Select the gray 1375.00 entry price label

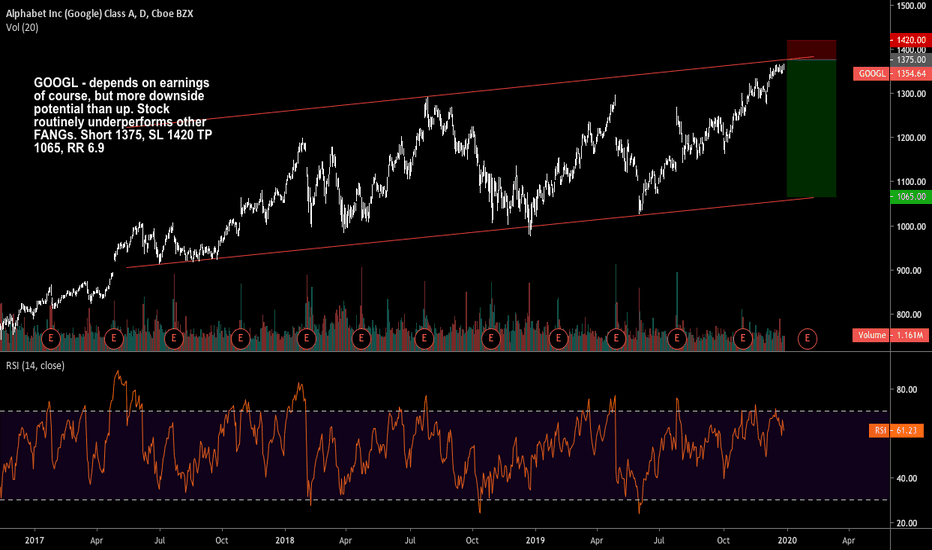tap(911, 60)
